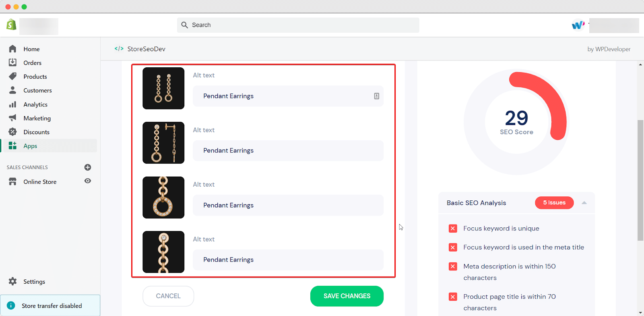Edit fourth image Alt text field
The image size is (644, 316).
coord(288,260)
